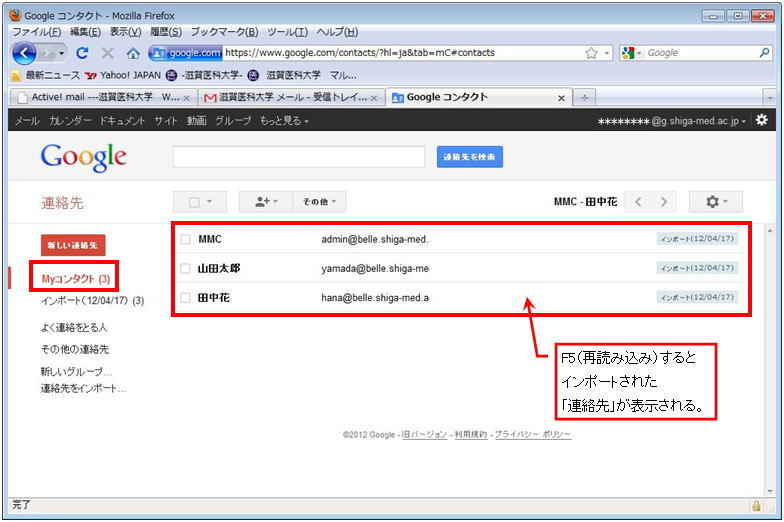
Task: Open the 履歴(S) menu
Action: tap(166, 32)
